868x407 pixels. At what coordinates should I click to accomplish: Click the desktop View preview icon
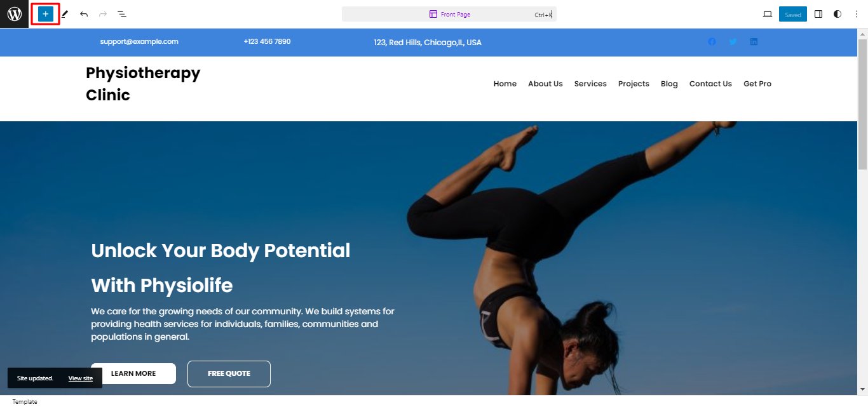[768, 14]
